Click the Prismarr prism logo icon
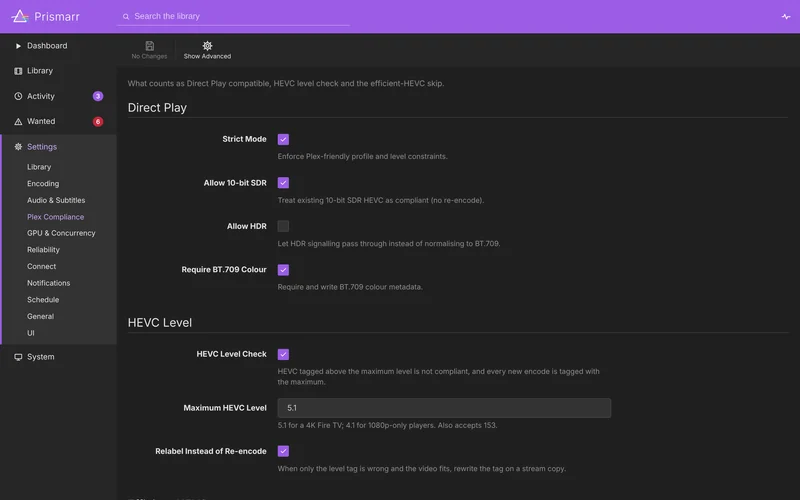The image size is (800, 500). click(20, 16)
